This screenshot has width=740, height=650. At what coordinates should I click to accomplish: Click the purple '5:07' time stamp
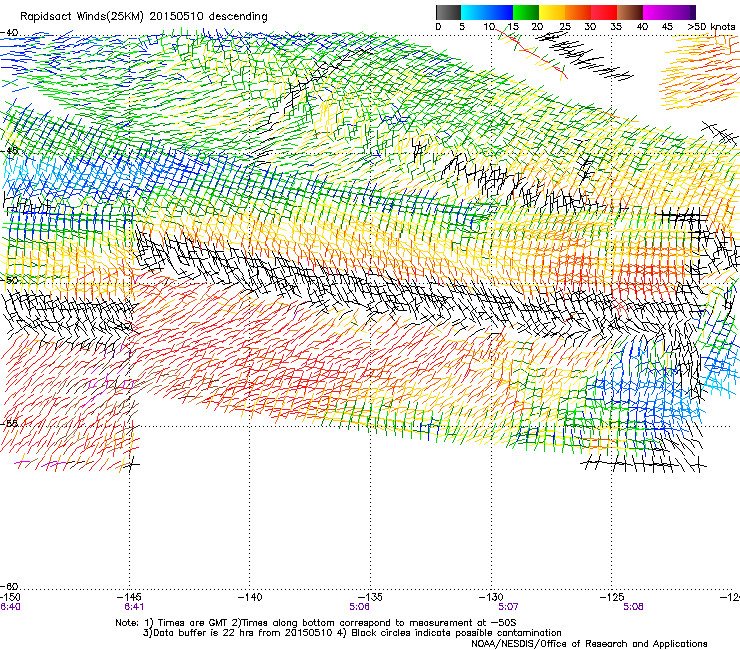coord(508,607)
